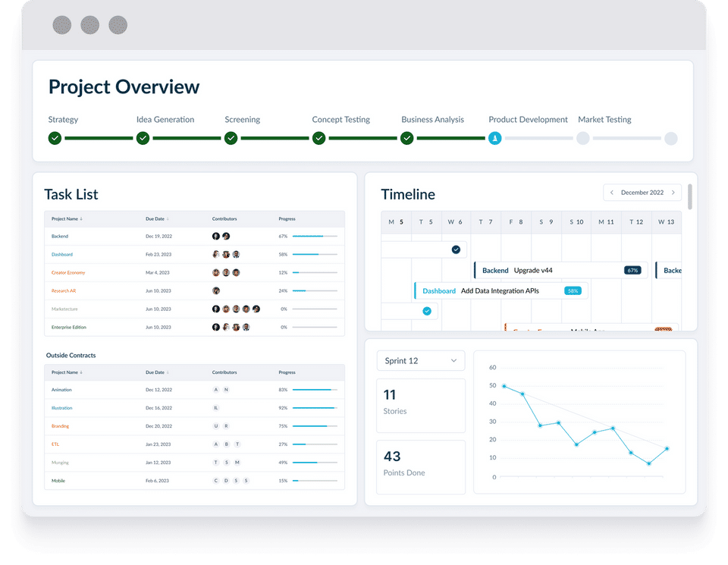Image resolution: width=728 pixels, height=565 pixels.
Task: Go to previous month in Timeline
Action: tap(612, 193)
